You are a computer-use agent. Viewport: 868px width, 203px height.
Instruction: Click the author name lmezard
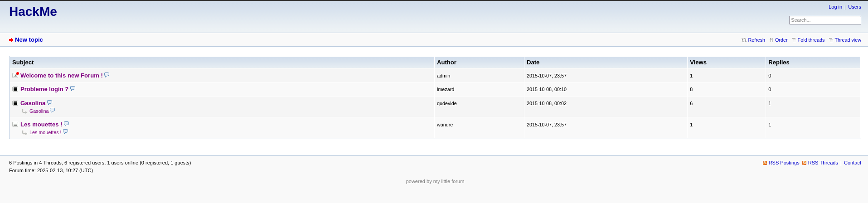(x=446, y=89)
